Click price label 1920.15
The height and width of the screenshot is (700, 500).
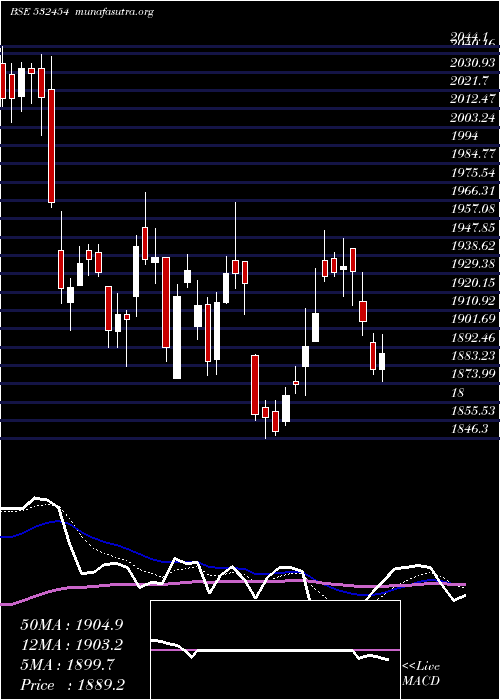pyautogui.click(x=473, y=283)
